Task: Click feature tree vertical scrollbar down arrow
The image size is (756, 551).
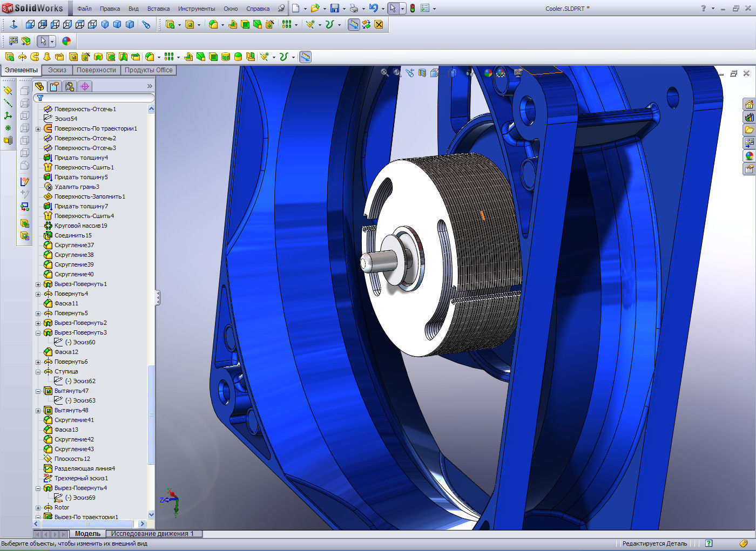Action: 151,515
